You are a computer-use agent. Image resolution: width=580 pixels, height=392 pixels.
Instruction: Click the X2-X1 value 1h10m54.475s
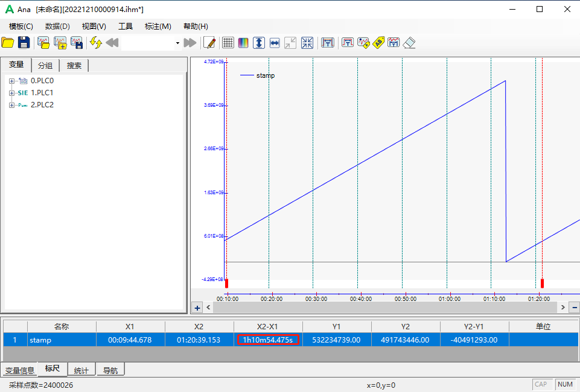[x=268, y=340]
